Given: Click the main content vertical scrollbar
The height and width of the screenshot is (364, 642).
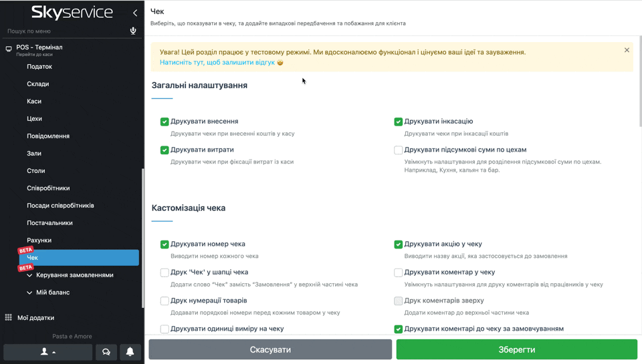Looking at the screenshot, I should (639, 80).
